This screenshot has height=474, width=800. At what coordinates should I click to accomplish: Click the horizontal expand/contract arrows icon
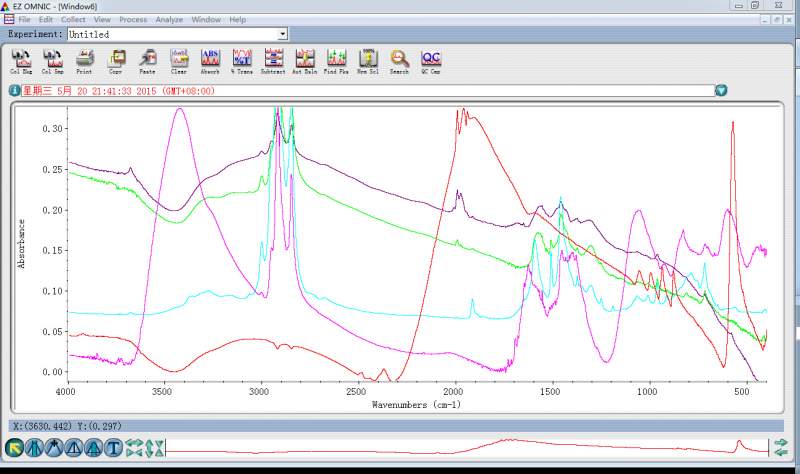click(x=135, y=447)
